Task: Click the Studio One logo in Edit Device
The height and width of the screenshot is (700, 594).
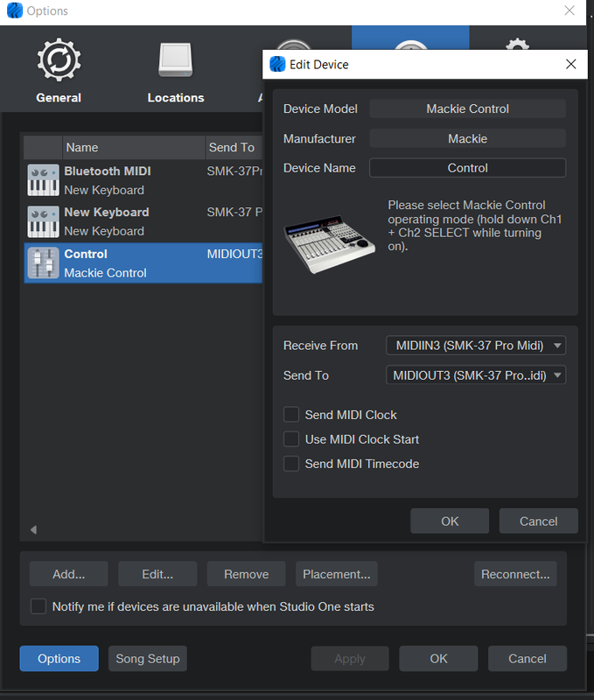Action: coord(277,64)
